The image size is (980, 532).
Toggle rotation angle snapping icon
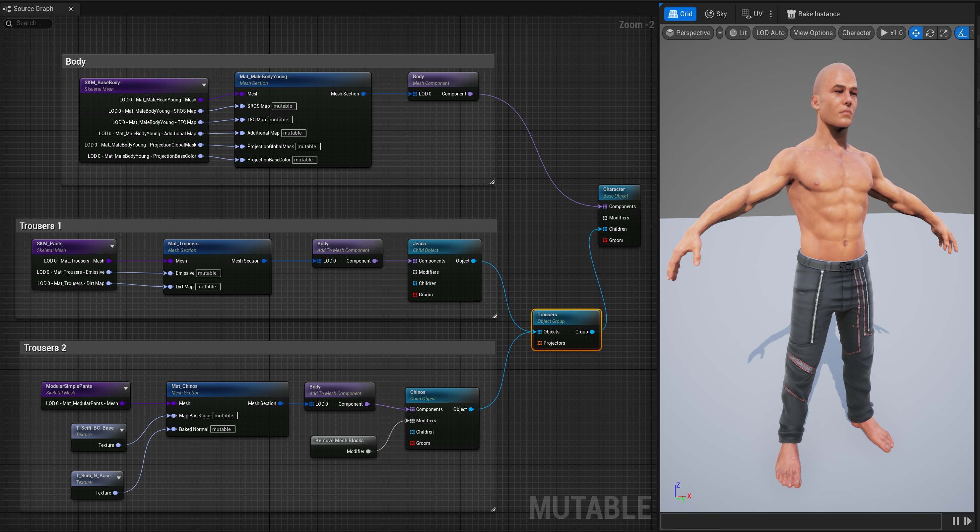(x=962, y=33)
